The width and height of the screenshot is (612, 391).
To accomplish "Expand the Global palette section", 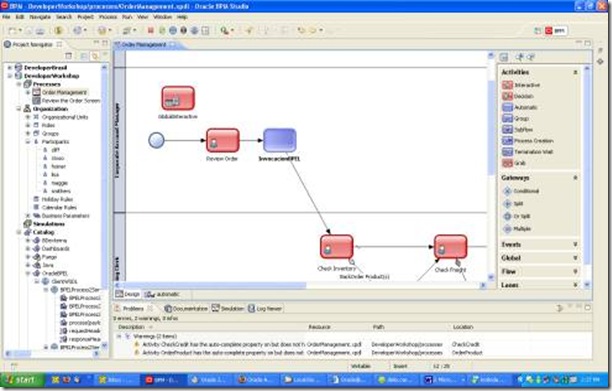I will pos(575,258).
